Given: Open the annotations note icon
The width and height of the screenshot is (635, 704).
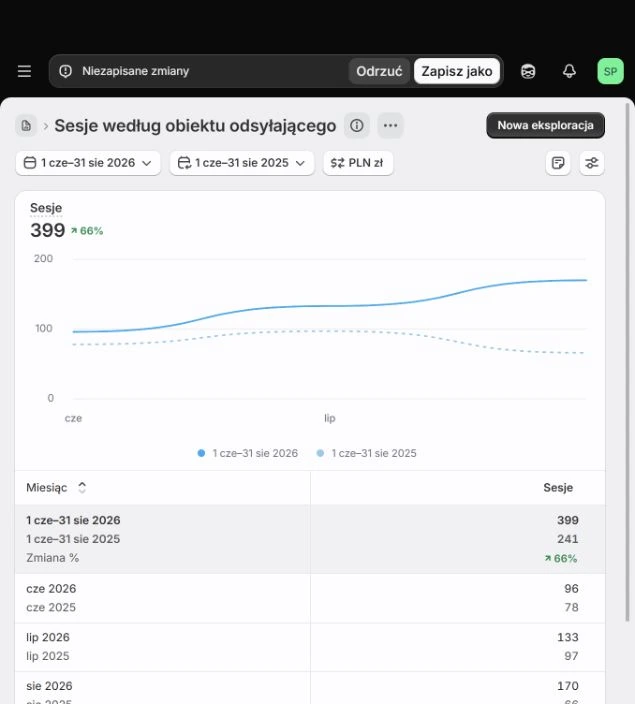Looking at the screenshot, I should click(x=558, y=163).
